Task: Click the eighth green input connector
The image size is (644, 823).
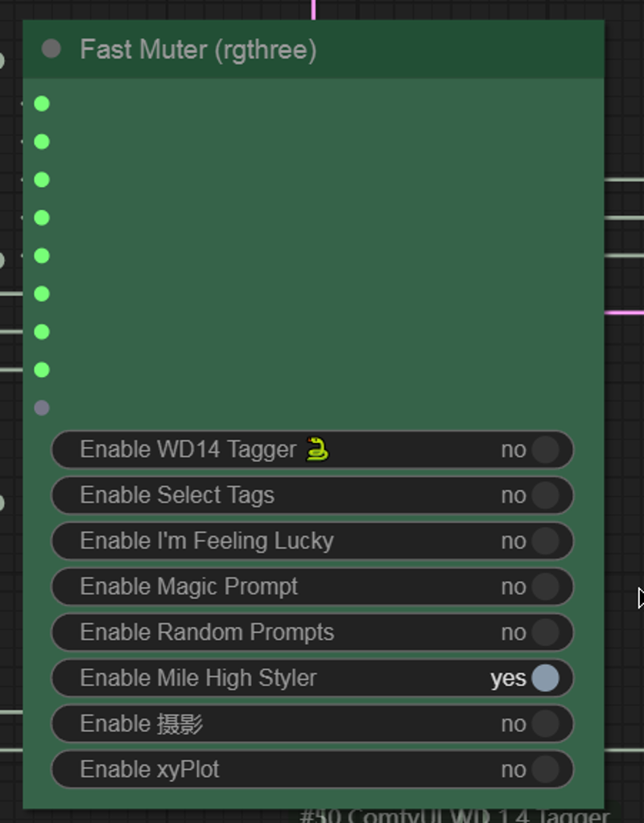Action: tap(42, 370)
